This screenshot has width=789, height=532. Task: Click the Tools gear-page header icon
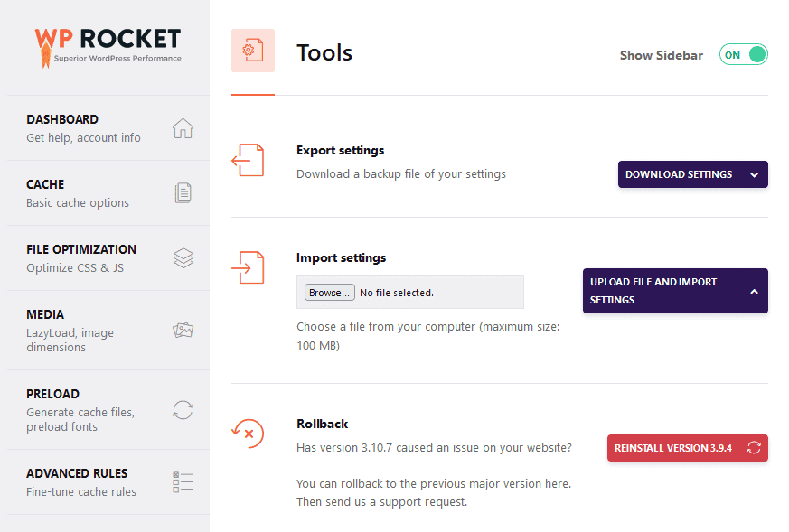point(253,51)
